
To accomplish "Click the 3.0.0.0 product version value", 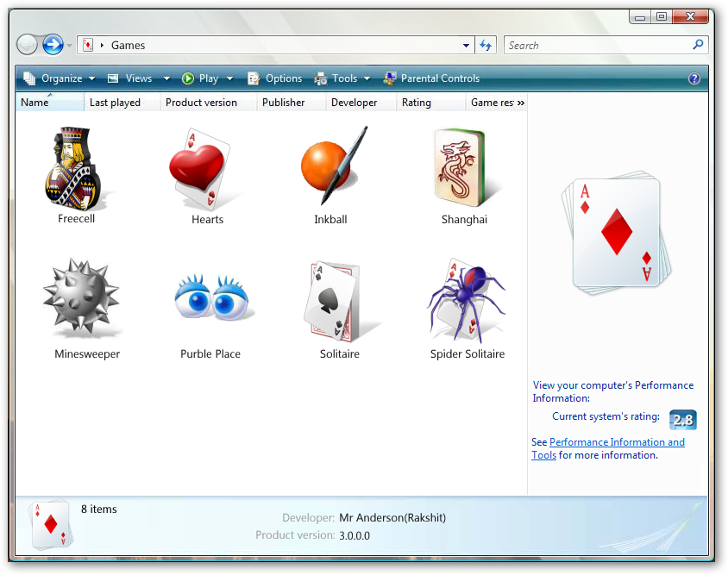I will 355,535.
